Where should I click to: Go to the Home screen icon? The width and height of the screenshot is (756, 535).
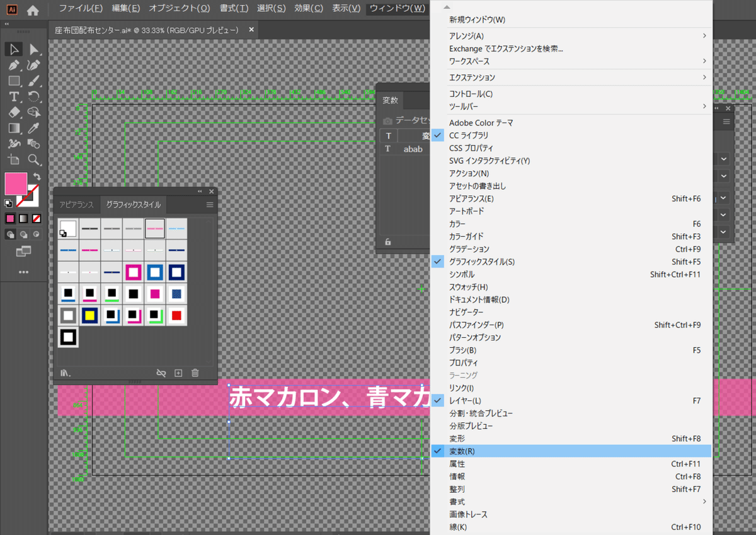coord(33,9)
